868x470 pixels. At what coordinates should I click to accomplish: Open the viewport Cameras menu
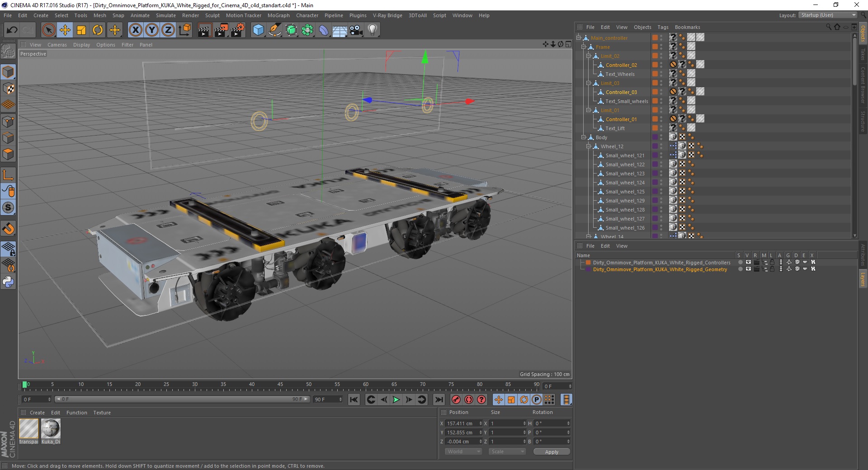(57, 45)
